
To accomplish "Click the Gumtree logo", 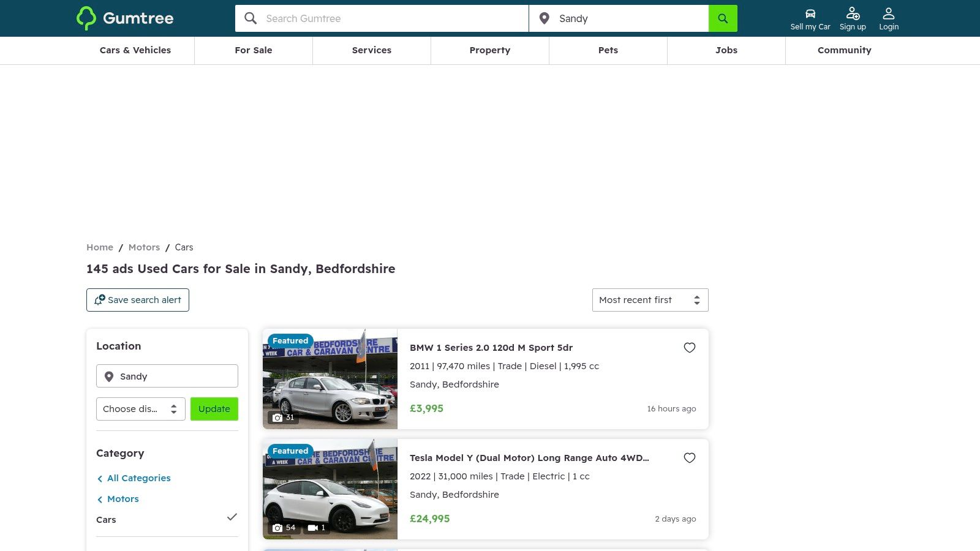I will [125, 18].
